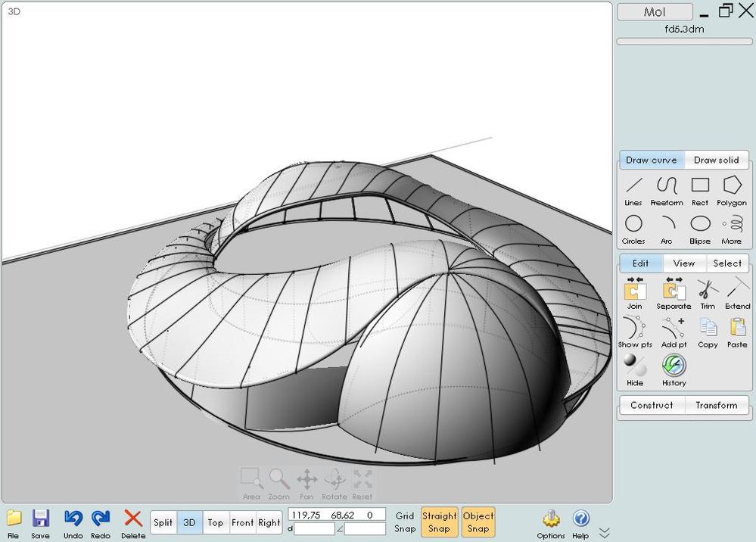
Task: Open the File menu
Action: pos(14,520)
